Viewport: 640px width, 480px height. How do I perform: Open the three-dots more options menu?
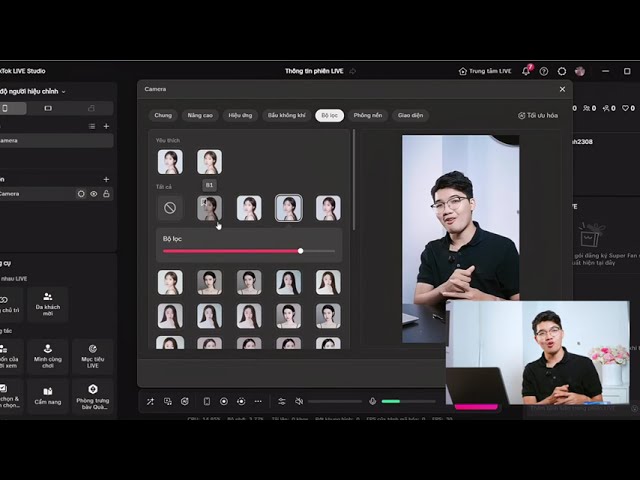(258, 402)
